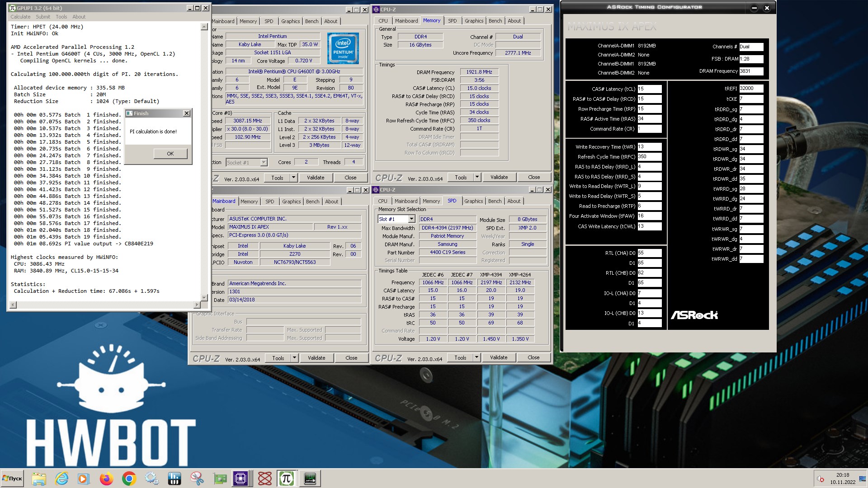Open Windows Explorer from the taskbar
The width and height of the screenshot is (868, 488).
point(39,479)
